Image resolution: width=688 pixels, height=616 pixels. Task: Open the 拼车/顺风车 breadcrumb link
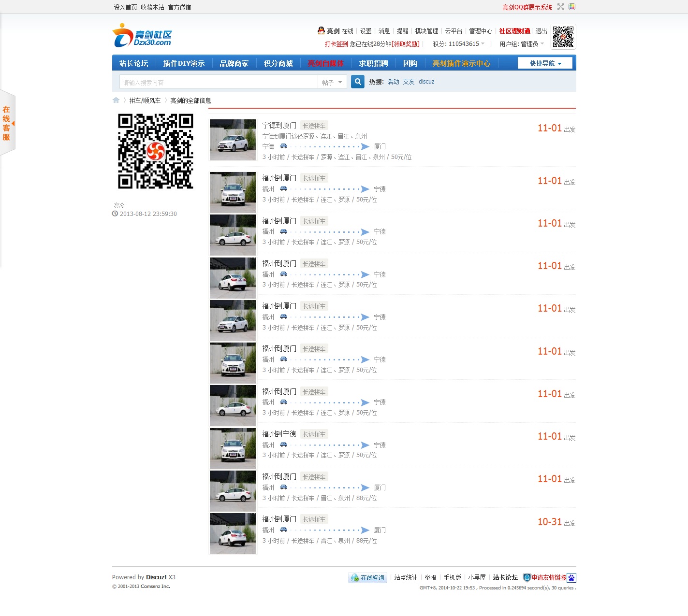tap(145, 100)
